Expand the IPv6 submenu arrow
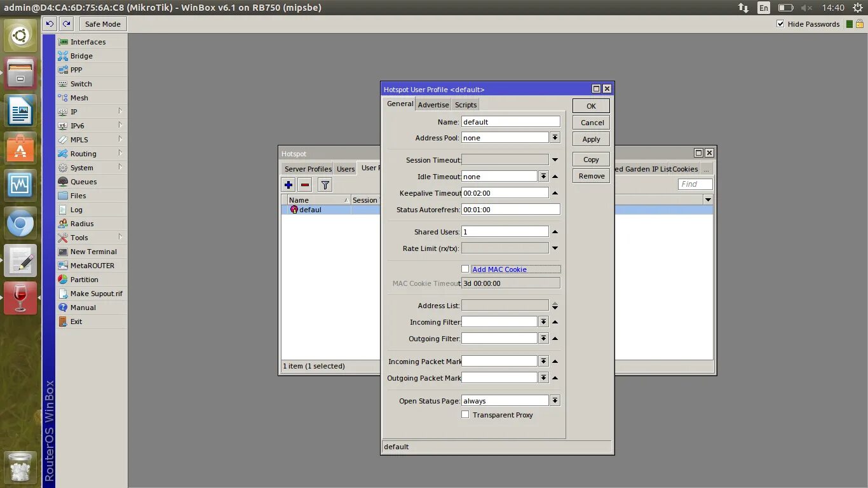Screen dimensions: 868x488 coord(120,125)
